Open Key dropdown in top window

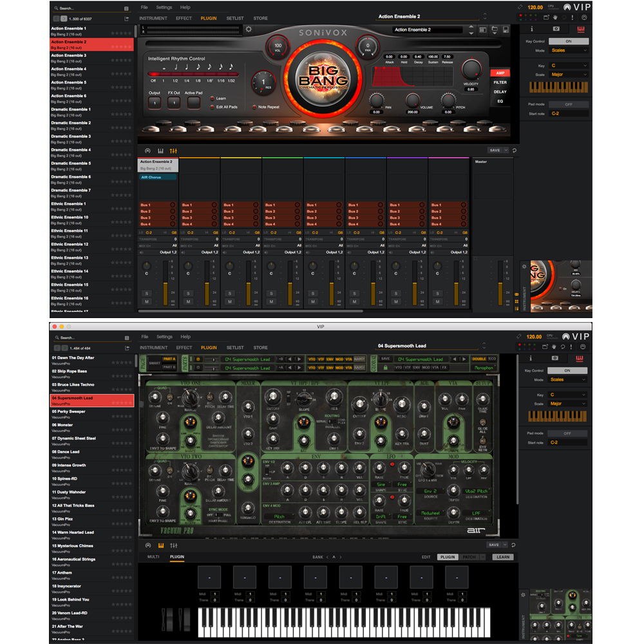(x=569, y=65)
